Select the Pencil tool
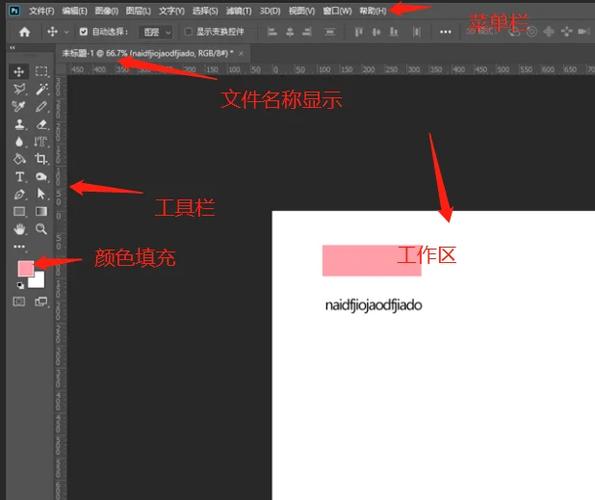Viewport: 595px width, 500px height. pyautogui.click(x=41, y=107)
